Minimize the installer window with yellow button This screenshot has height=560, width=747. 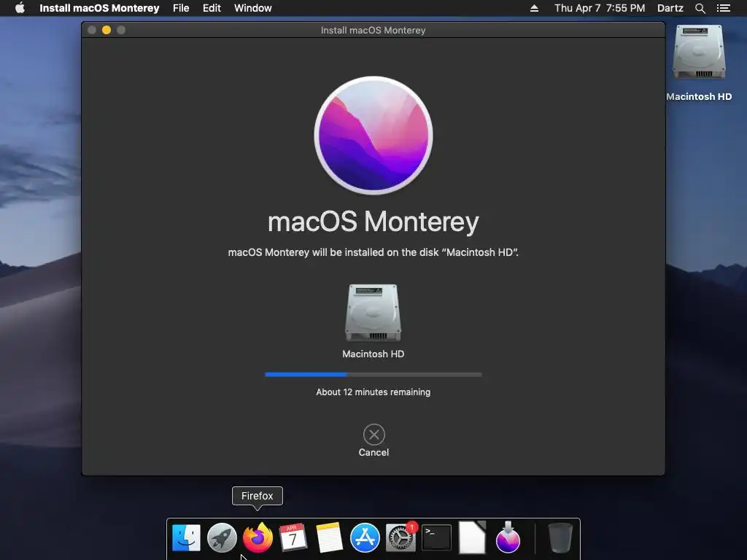[107, 30]
